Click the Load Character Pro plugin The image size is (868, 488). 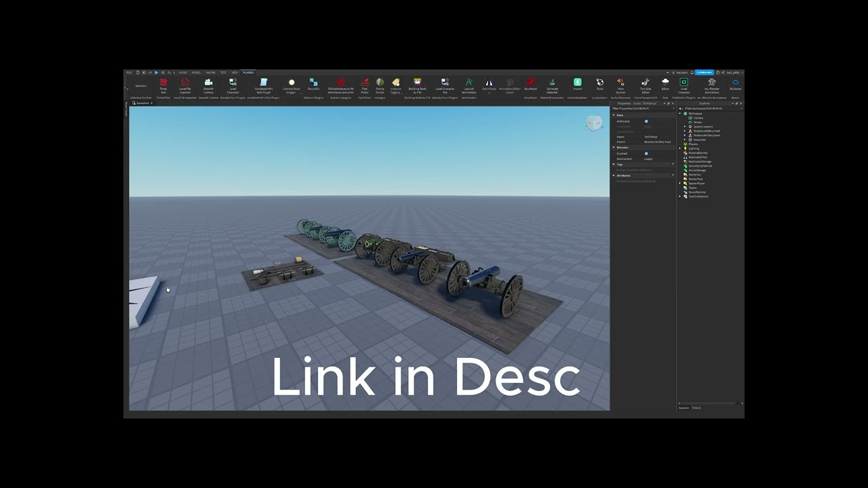445,85
